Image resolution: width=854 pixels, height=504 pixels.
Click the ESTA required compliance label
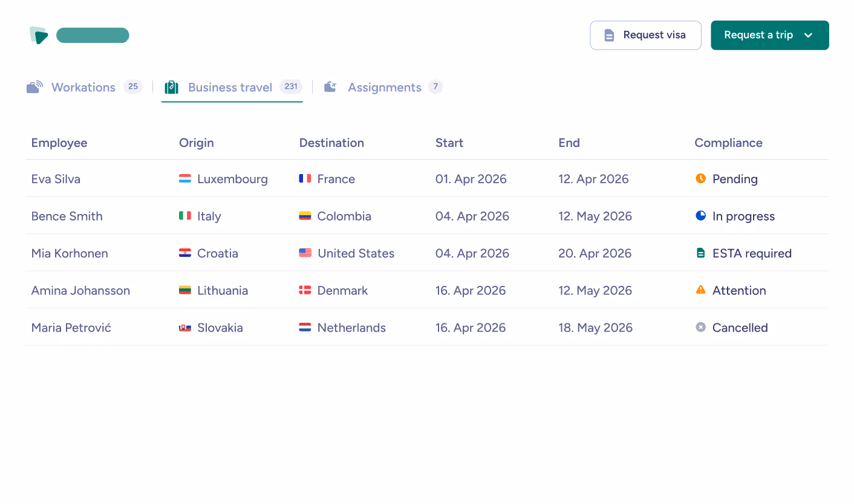752,253
